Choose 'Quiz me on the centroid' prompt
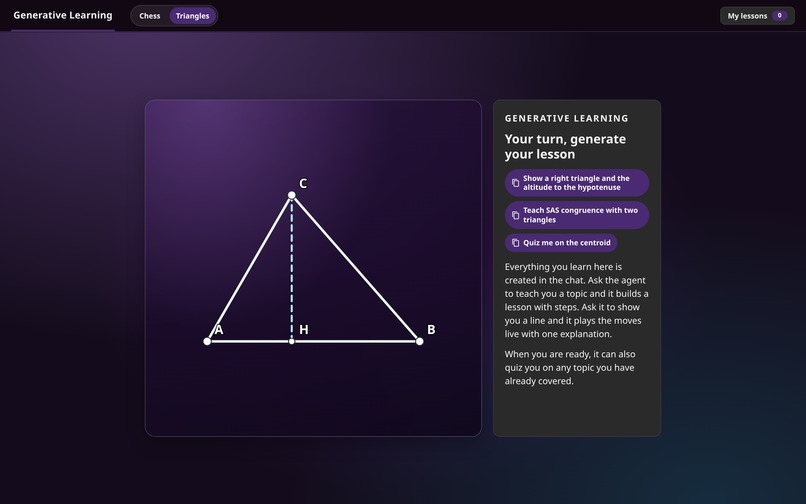The image size is (806, 504). [x=561, y=243]
